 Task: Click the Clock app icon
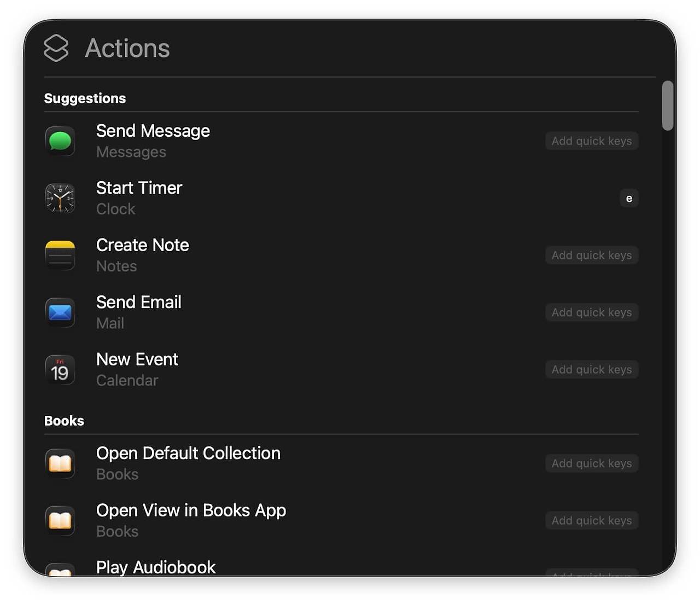click(x=60, y=198)
